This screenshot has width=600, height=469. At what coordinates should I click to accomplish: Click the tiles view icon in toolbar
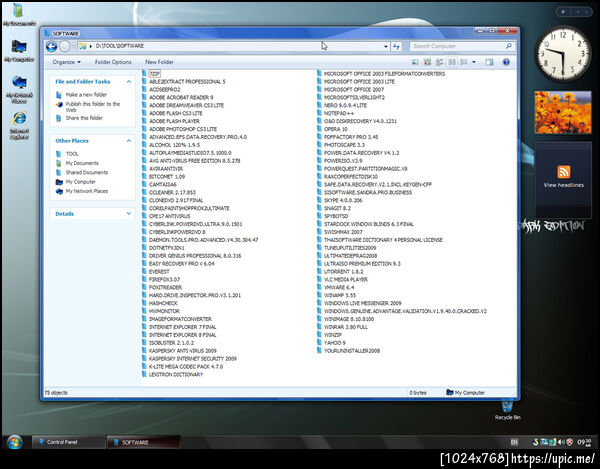(440, 62)
